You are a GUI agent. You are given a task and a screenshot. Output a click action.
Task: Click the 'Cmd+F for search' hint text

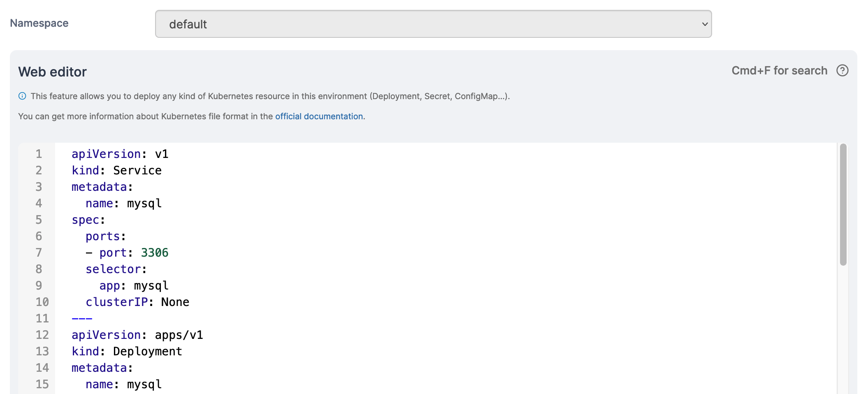779,71
